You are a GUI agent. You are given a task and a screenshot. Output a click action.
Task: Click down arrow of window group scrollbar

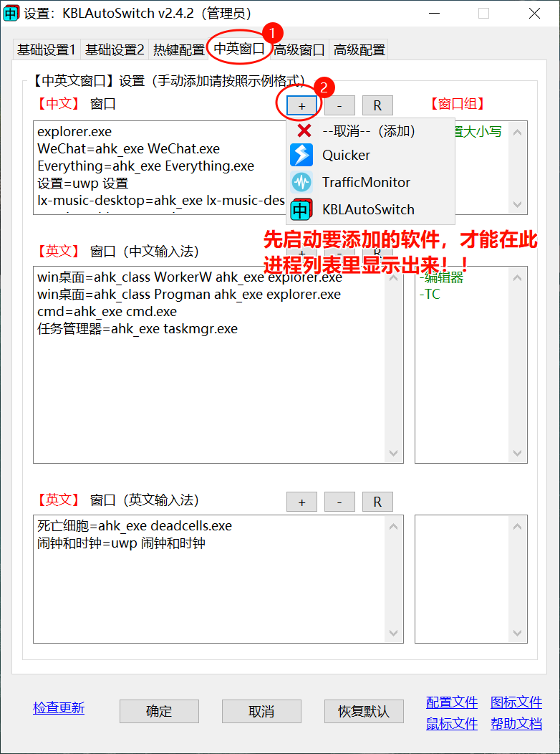point(517,204)
